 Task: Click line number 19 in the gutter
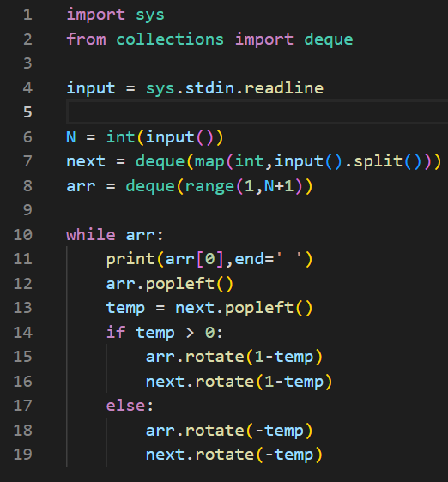(x=23, y=455)
